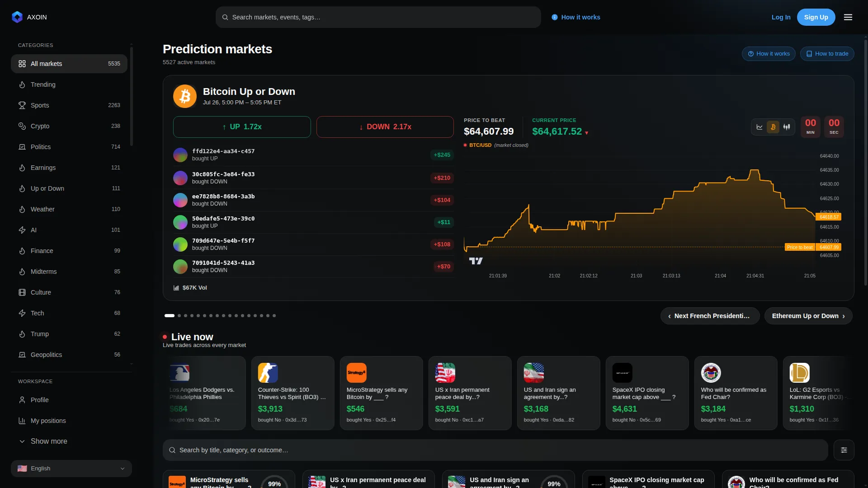Open the hamburger menu icon
This screenshot has width=868, height=488.
pos(848,17)
